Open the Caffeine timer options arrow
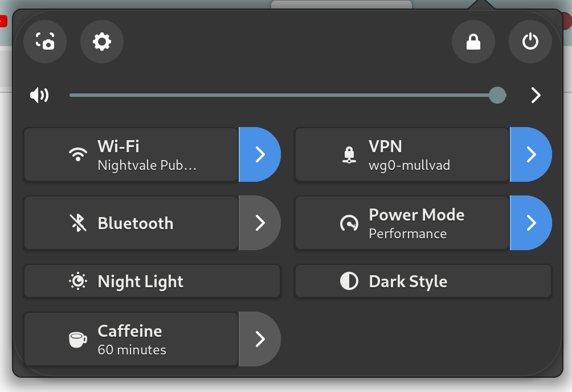Image resolution: width=572 pixels, height=392 pixels. [260, 340]
